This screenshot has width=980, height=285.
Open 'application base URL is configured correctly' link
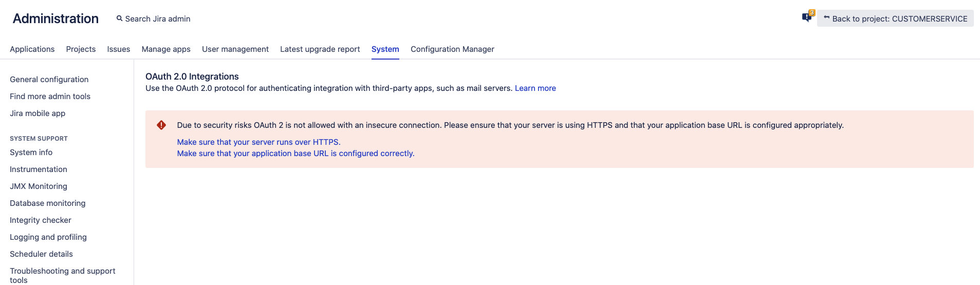295,154
